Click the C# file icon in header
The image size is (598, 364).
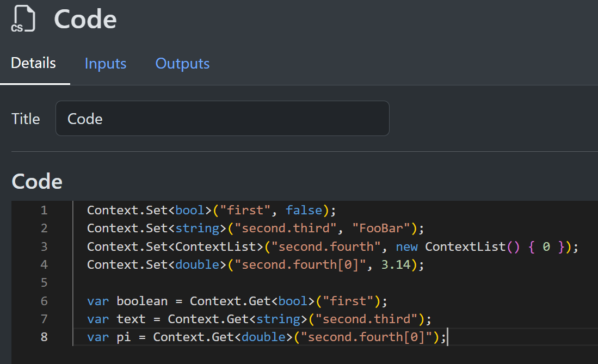(23, 19)
